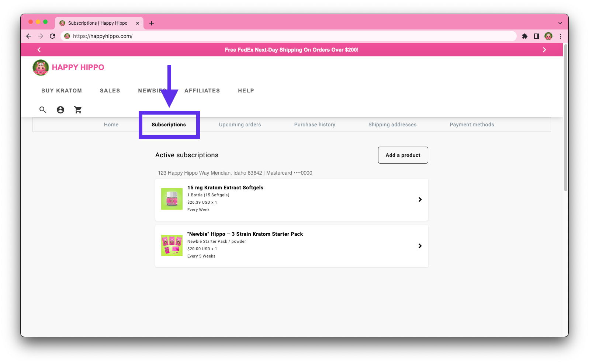The height and width of the screenshot is (364, 589).
Task: Click the "$26.39 USD x 1" price
Action: pyautogui.click(x=202, y=202)
